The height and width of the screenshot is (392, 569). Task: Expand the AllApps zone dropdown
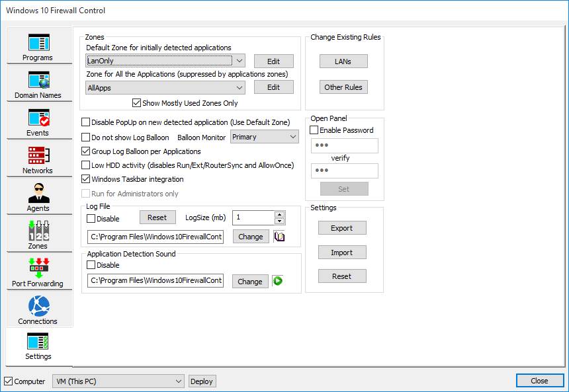[x=239, y=88]
